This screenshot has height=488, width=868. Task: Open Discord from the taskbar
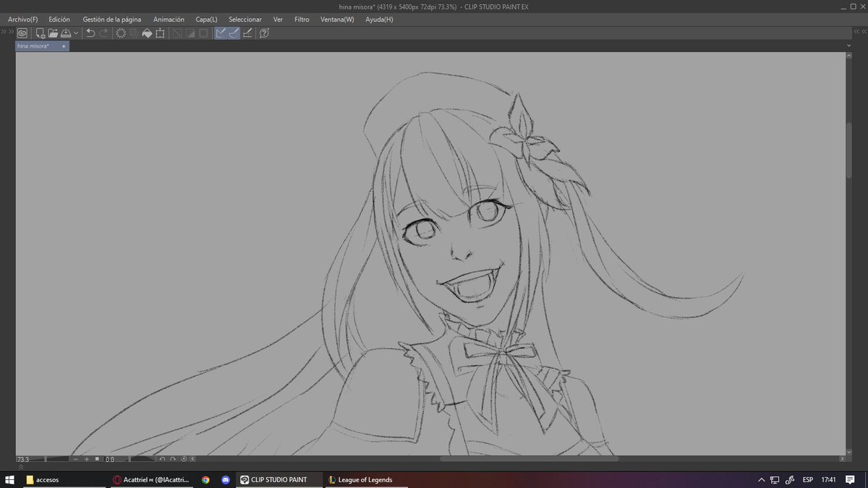(226, 479)
